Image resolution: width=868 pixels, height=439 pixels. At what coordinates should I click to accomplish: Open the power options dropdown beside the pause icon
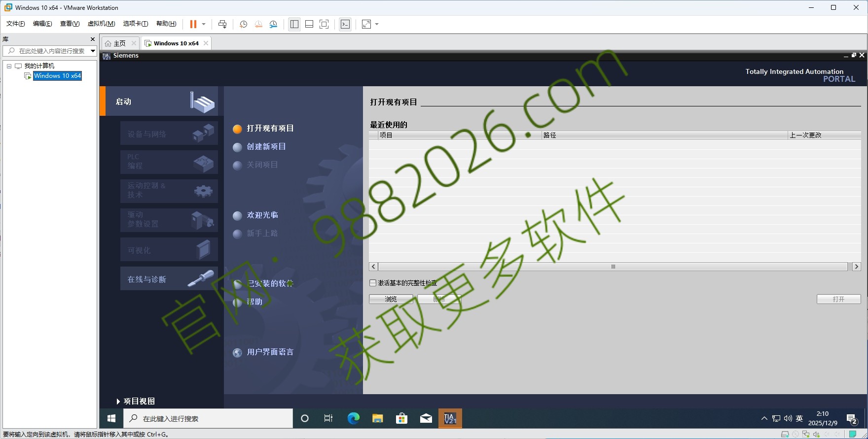[204, 24]
